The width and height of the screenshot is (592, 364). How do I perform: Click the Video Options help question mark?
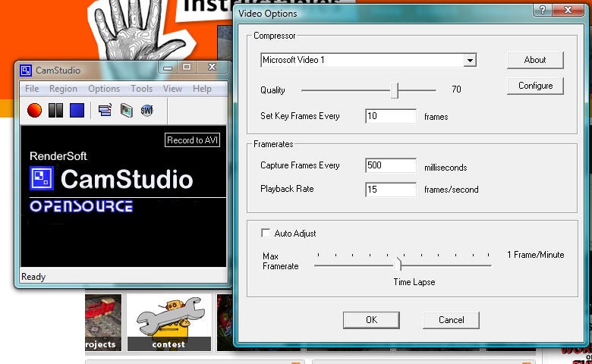coord(543,10)
